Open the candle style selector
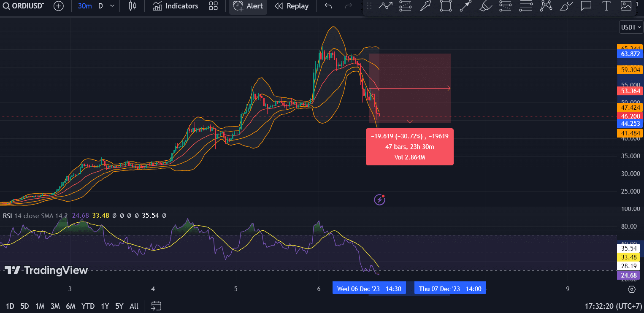This screenshot has height=313, width=644. 132,6
